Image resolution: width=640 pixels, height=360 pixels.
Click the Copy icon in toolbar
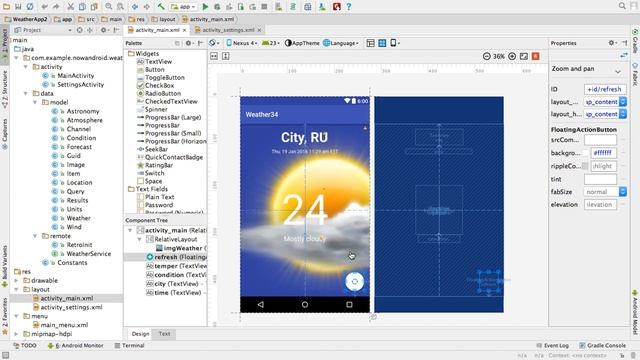coord(82,7)
